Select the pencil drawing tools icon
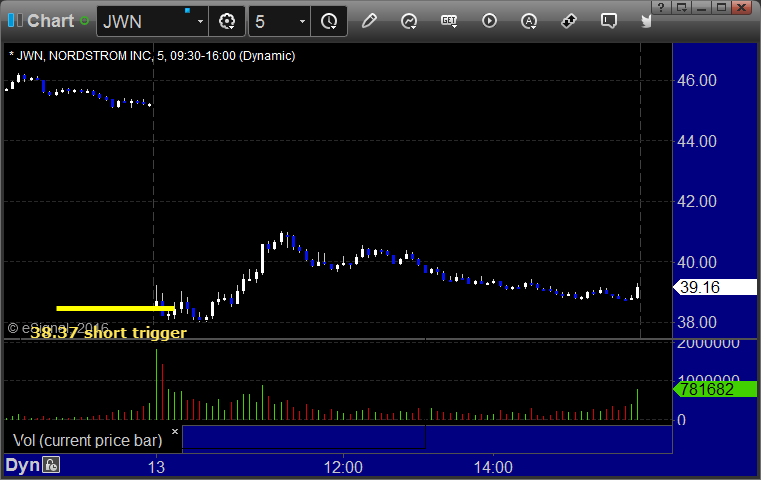761x480 pixels. coord(369,21)
